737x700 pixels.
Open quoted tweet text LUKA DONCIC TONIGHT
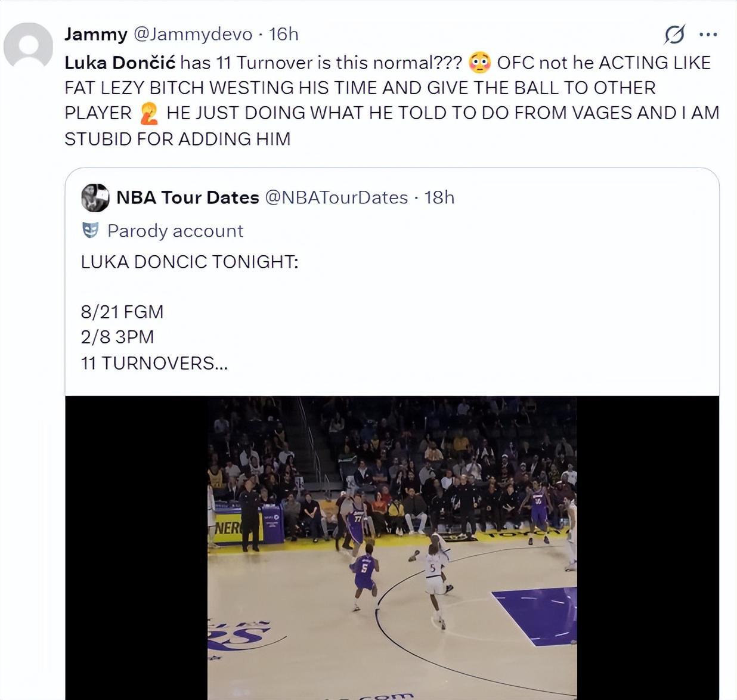coord(190,262)
